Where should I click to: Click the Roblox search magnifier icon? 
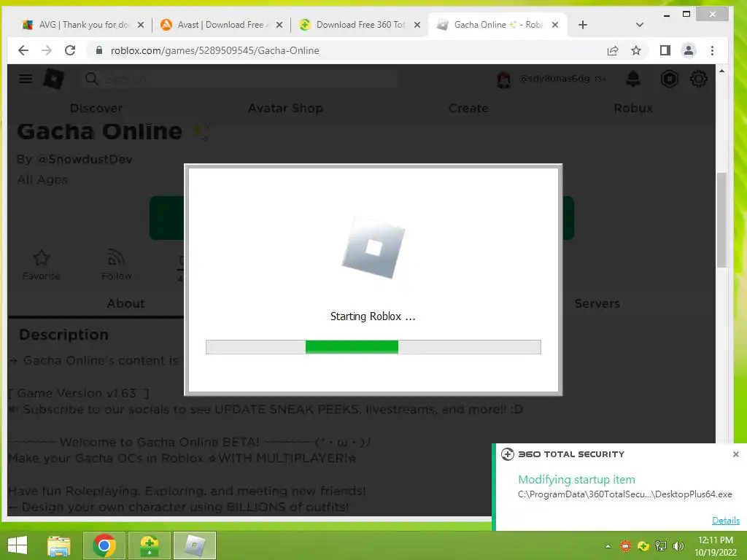(91, 79)
